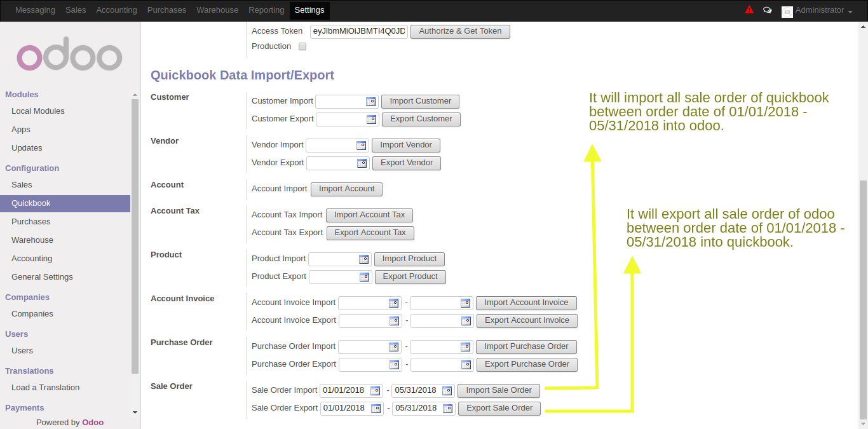Screen dimensions: 868x429
Task: Toggle the Production checkbox
Action: point(302,46)
